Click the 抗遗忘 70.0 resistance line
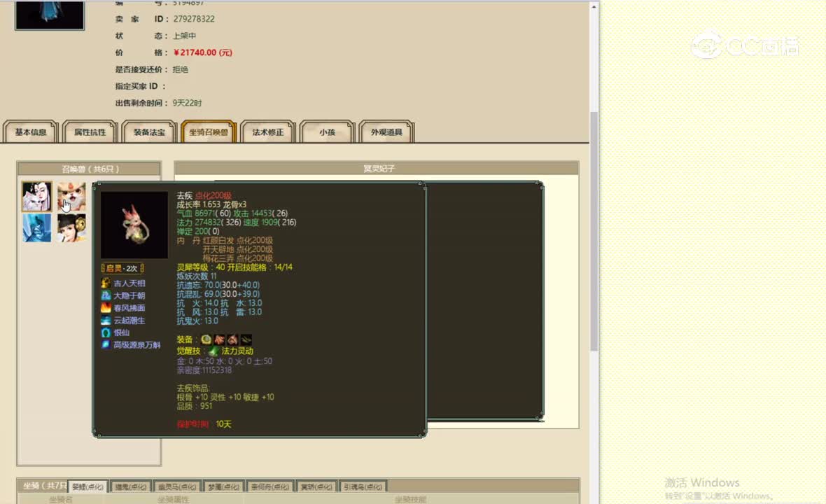Screen dimensions: 826x504 point(218,285)
